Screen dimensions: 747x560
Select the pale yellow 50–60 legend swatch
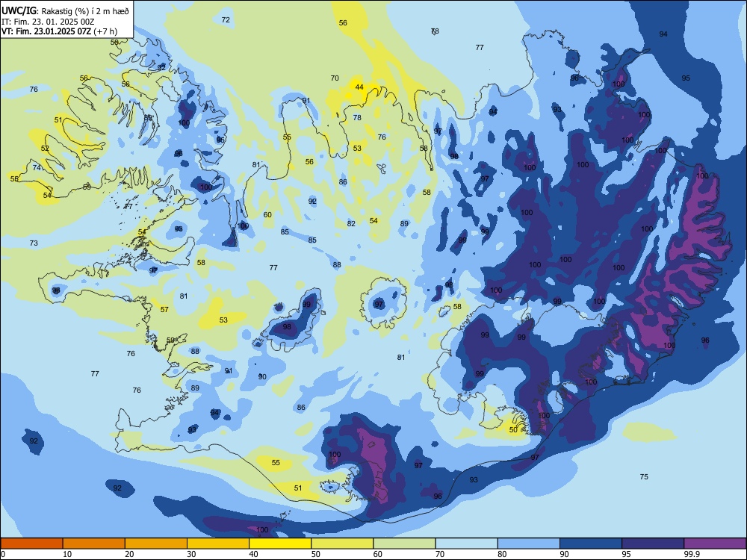(342, 544)
